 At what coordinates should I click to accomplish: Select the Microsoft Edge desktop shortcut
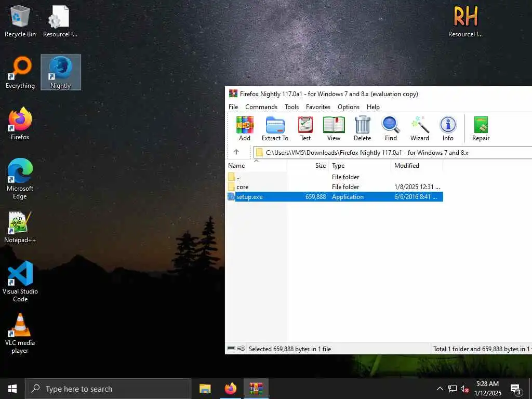[x=20, y=179]
